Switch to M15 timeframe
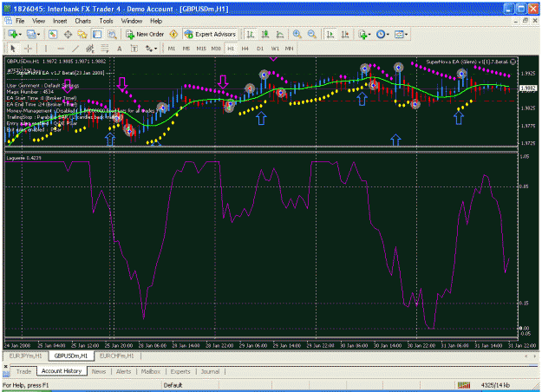 coord(201,49)
